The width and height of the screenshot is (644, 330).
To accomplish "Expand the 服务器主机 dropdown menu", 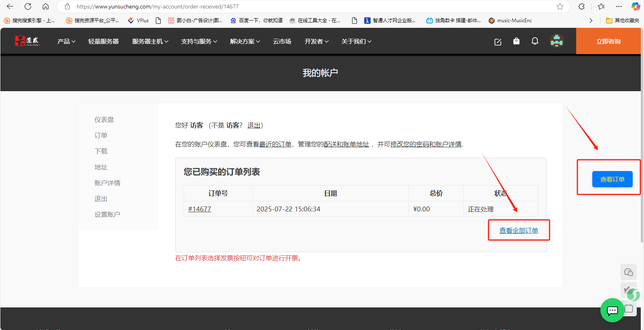I will [150, 42].
